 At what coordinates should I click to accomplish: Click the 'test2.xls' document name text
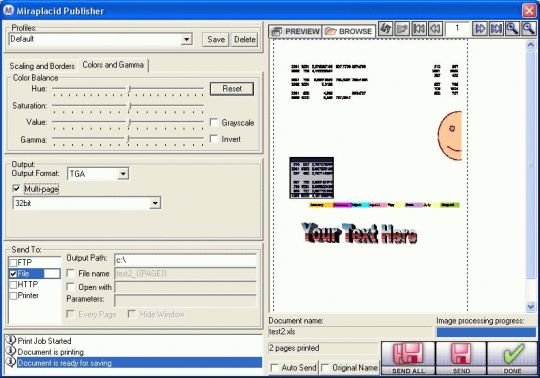point(282,332)
